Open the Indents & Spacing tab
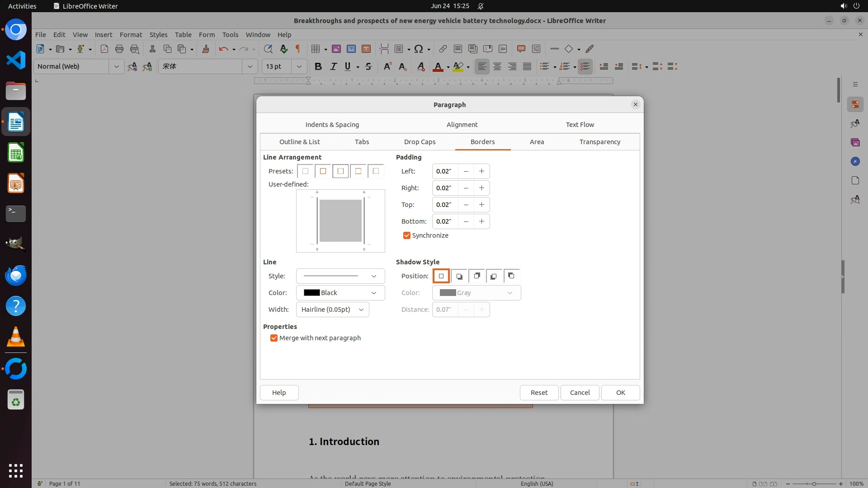 pyautogui.click(x=332, y=125)
